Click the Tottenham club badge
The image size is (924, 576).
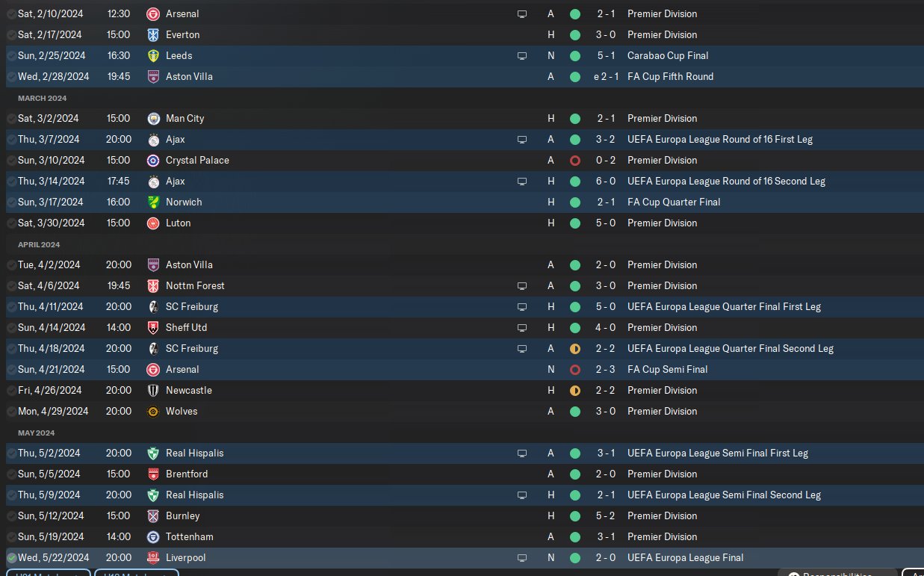tap(153, 536)
